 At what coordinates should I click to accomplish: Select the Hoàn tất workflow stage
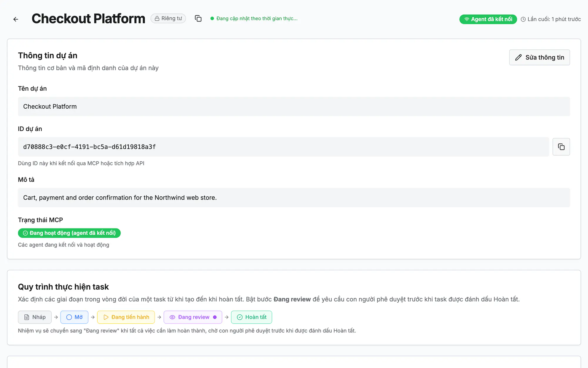point(252,317)
